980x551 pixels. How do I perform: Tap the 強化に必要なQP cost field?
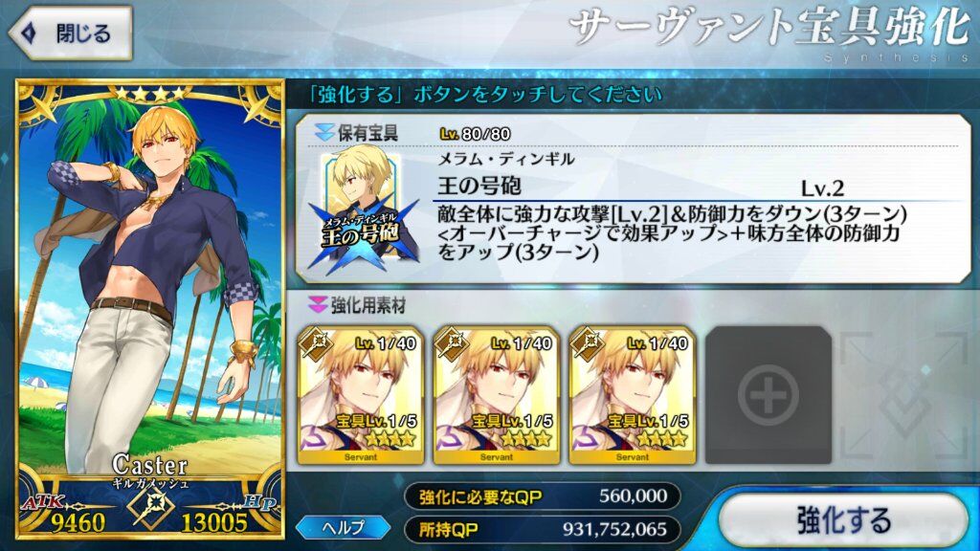click(x=542, y=496)
